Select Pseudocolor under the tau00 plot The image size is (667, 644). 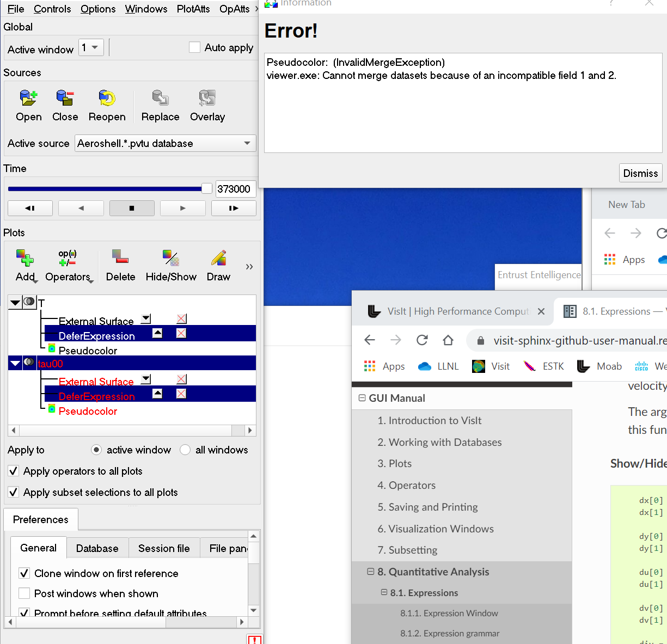[x=88, y=411]
